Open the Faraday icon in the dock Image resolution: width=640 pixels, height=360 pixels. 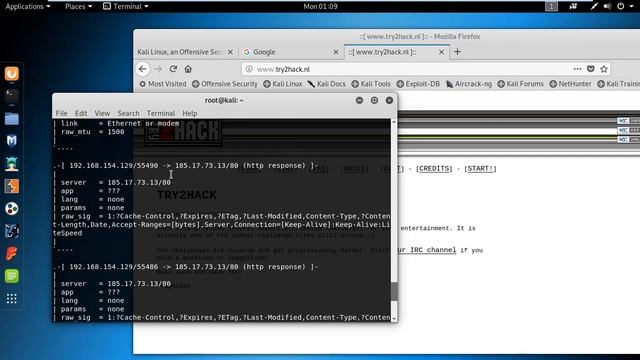tap(12, 253)
